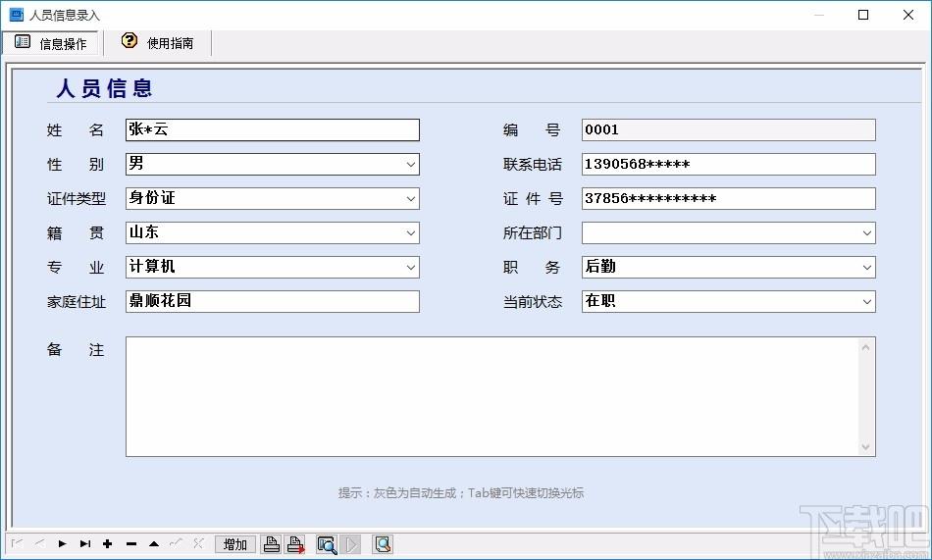This screenshot has width=932, height=560.
Task: Click the first printer icon
Action: 272,544
